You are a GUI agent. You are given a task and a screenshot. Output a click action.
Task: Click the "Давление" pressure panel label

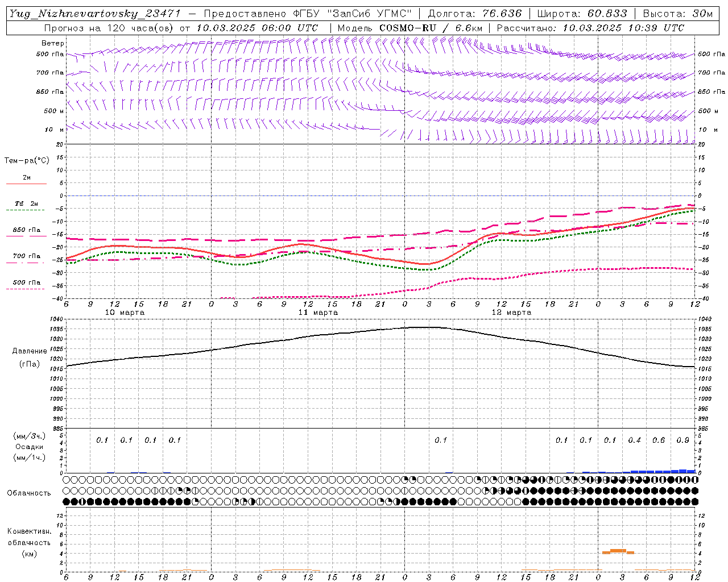[x=29, y=351]
